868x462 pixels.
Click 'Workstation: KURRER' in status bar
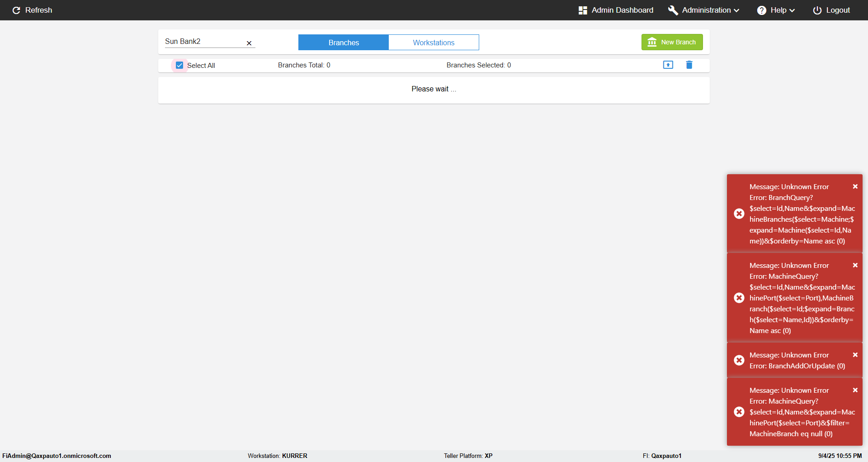[x=278, y=456]
